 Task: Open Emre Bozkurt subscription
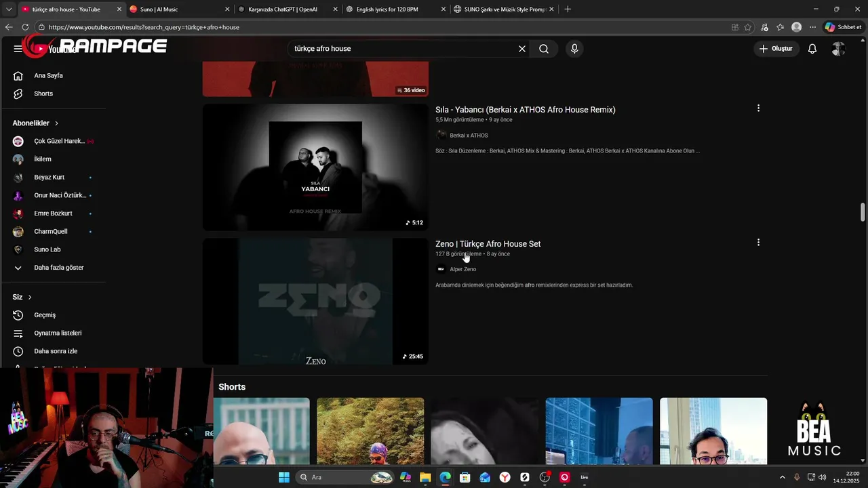click(54, 213)
